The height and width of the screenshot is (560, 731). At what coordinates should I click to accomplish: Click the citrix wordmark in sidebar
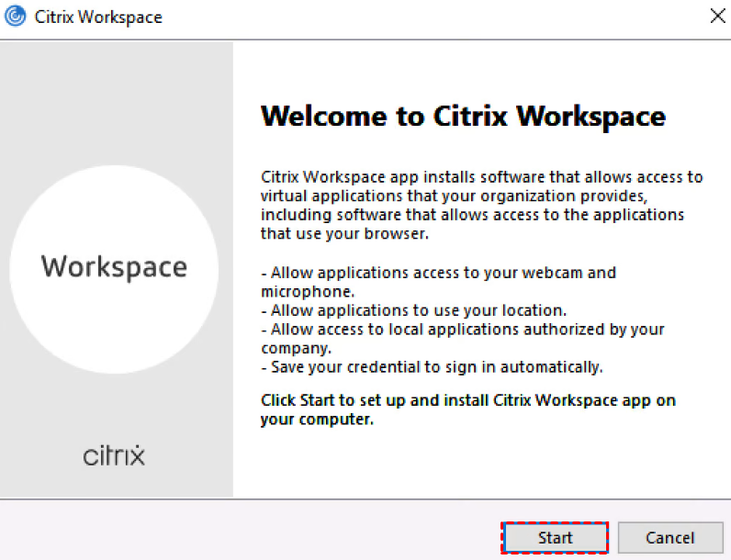pos(114,455)
